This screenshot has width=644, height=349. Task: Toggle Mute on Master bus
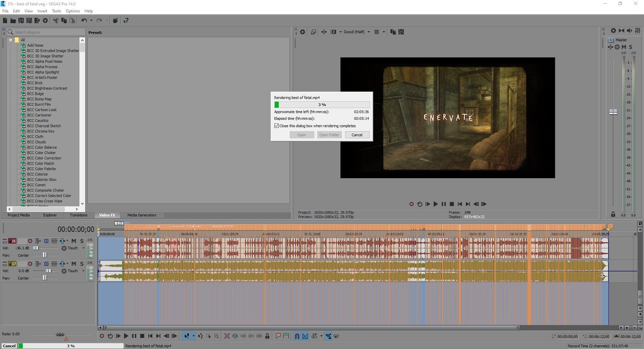coord(624,47)
